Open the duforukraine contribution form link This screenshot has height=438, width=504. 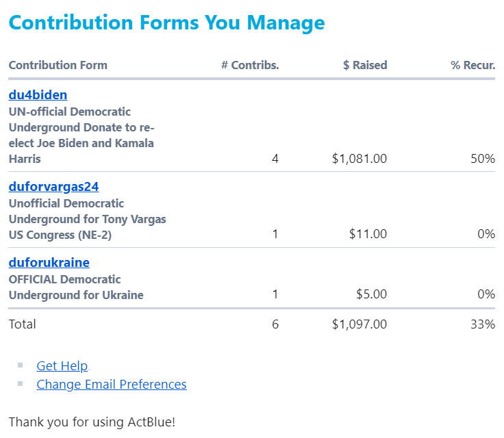pyautogui.click(x=49, y=263)
